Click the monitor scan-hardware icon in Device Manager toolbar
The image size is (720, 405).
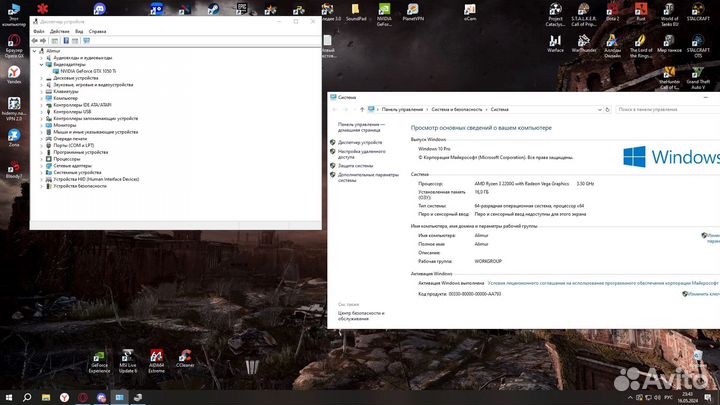(86, 41)
